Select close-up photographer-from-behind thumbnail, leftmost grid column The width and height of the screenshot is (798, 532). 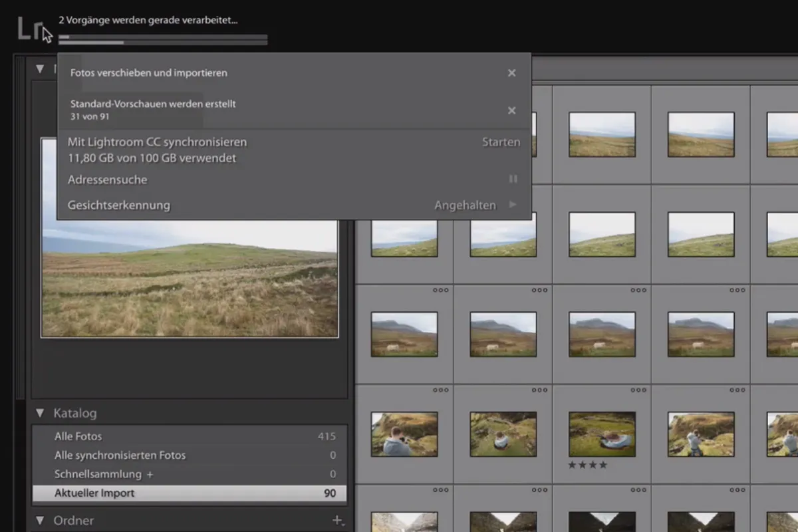(404, 434)
